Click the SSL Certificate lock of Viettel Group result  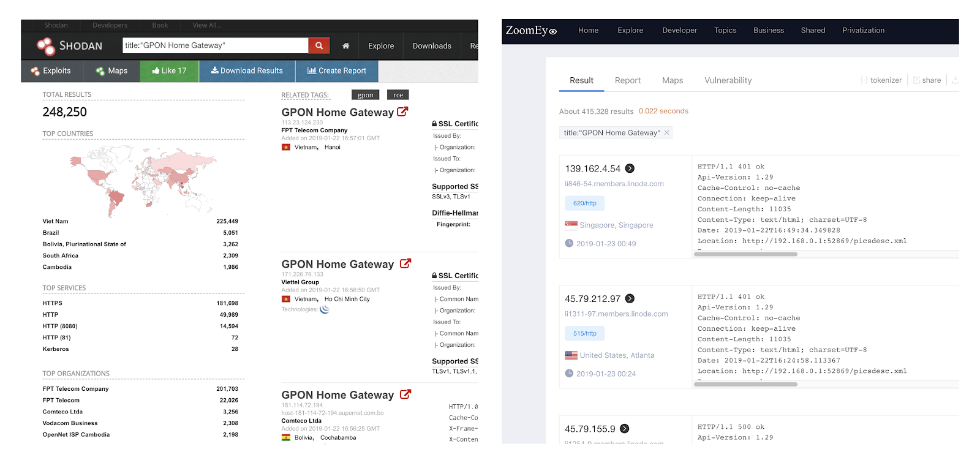434,276
